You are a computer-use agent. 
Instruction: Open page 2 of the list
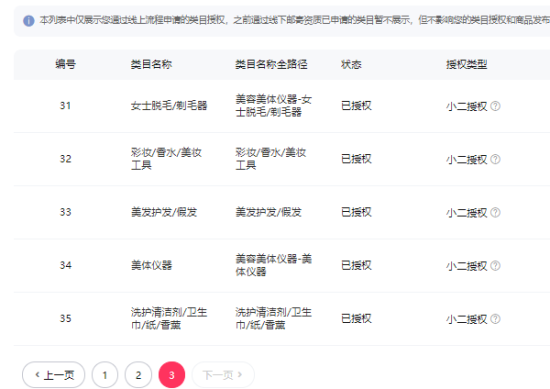coord(138,375)
